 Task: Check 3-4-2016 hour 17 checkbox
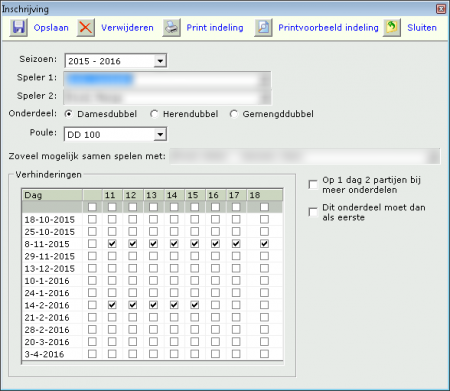click(x=236, y=354)
